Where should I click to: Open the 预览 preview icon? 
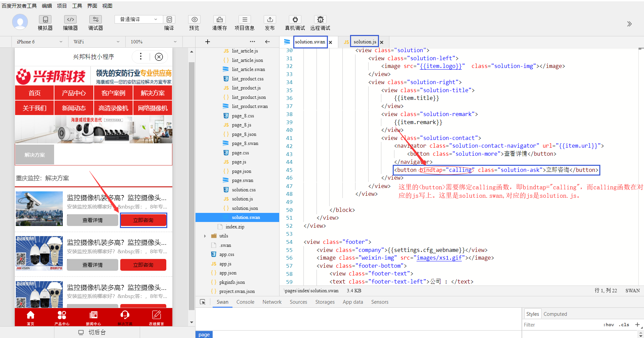click(194, 20)
